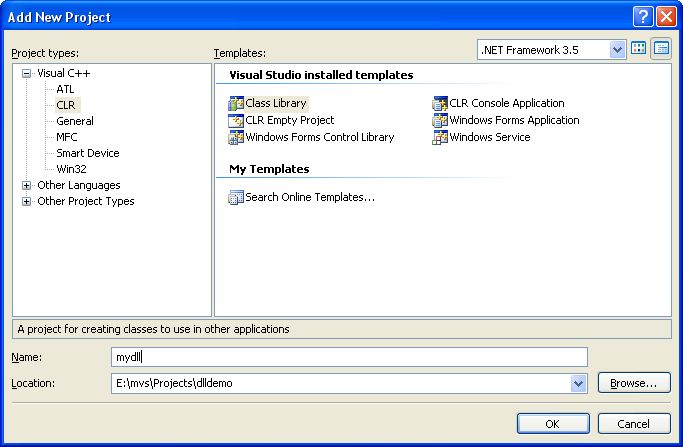Image resolution: width=683 pixels, height=447 pixels.
Task: Collapse the Visual C++ tree node
Action: tap(27, 74)
